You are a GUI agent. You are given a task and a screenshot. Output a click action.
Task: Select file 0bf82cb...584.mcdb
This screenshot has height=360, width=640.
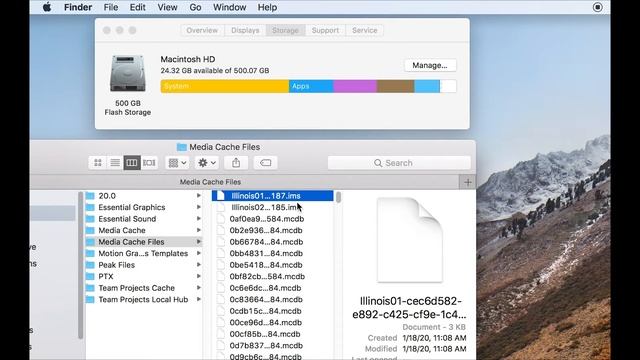click(x=273, y=276)
